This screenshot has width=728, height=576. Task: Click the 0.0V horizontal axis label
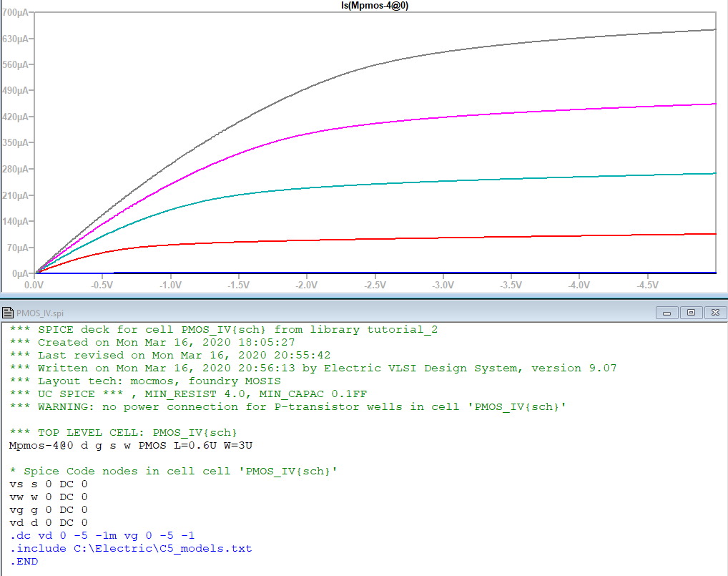34,284
